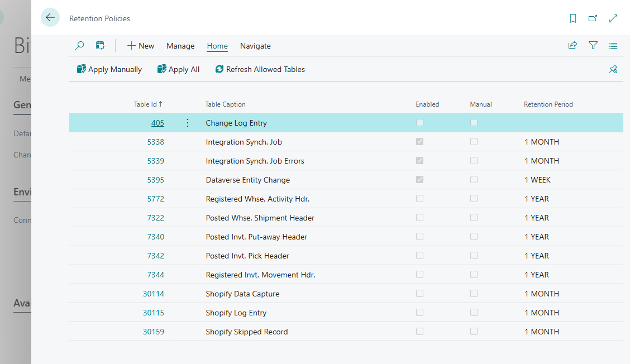
Task: Click the analysis mode icon beside search
Action: pos(100,46)
